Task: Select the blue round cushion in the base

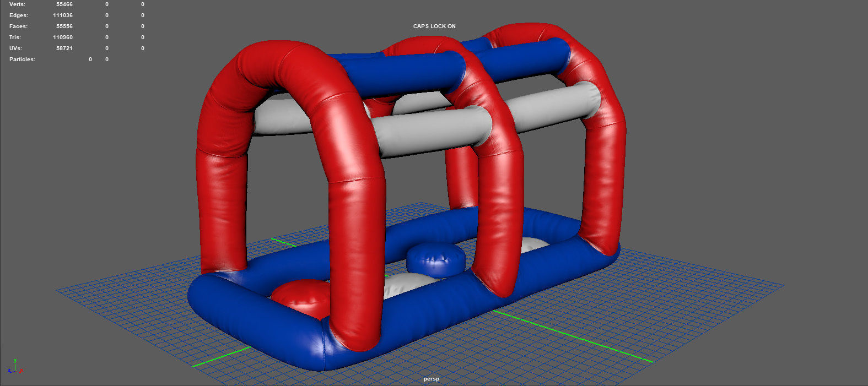Action: (435, 259)
